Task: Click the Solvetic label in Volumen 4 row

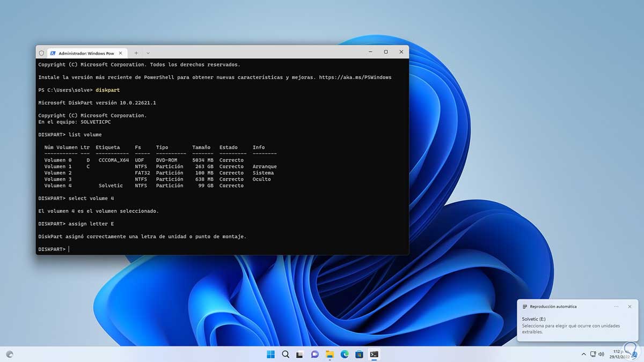Action: (111, 186)
